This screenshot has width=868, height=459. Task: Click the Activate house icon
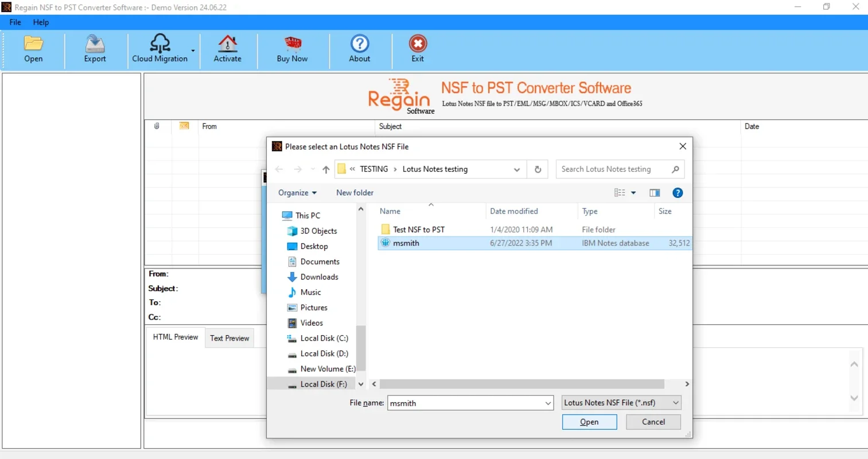[x=227, y=44]
